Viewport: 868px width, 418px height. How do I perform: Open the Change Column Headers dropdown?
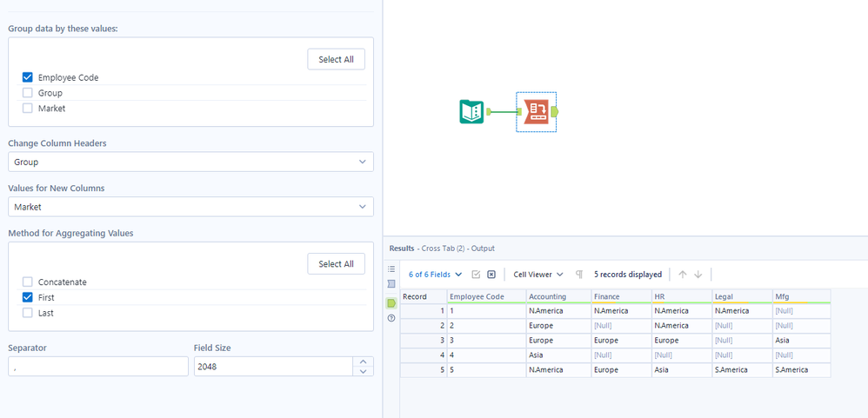pos(190,162)
